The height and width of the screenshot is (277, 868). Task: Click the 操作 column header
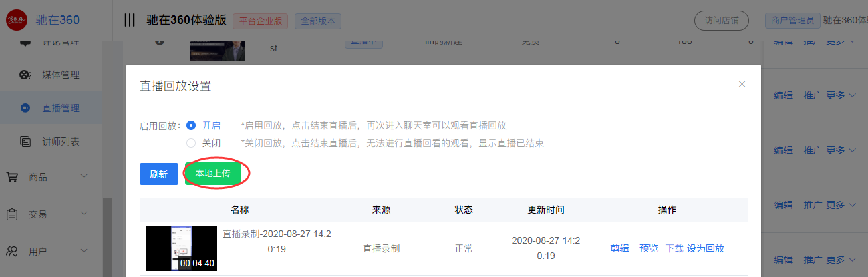click(x=667, y=210)
